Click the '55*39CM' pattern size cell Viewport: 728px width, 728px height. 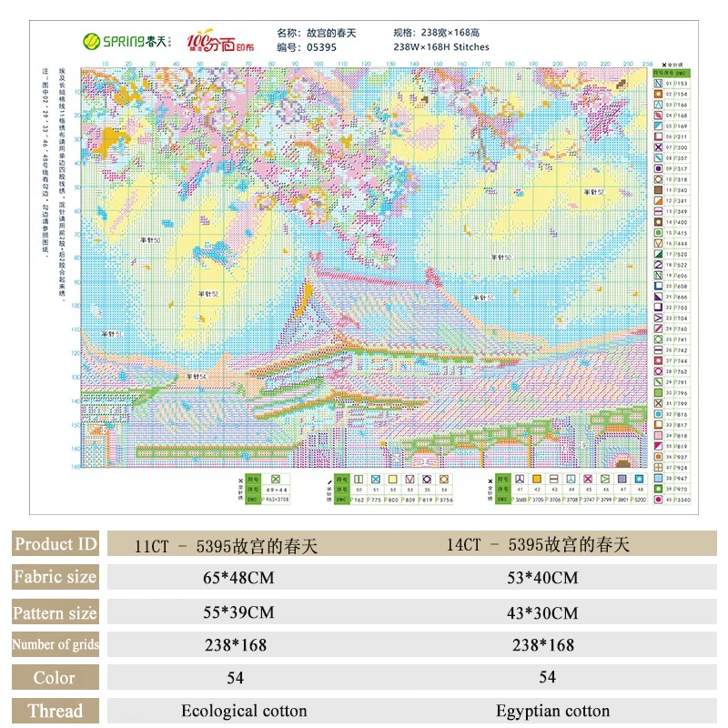[x=238, y=612]
